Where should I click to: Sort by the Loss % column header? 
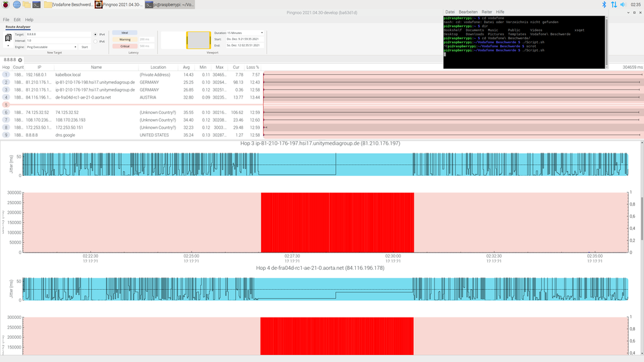pyautogui.click(x=253, y=67)
